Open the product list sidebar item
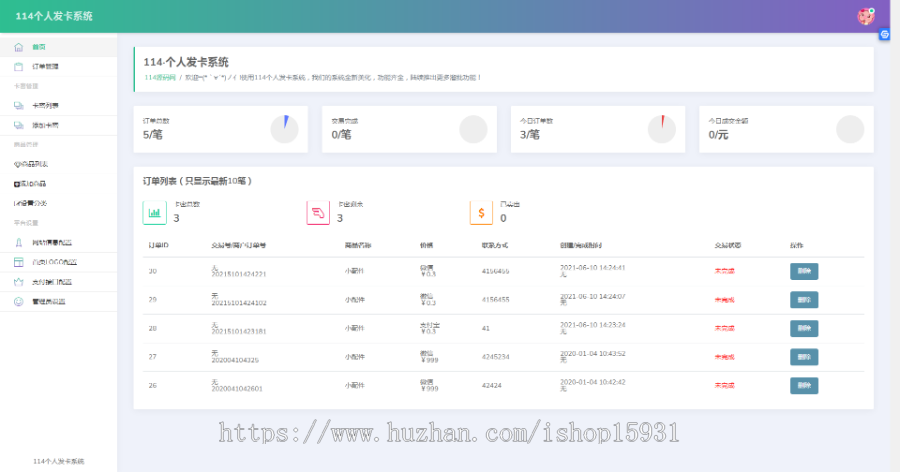 coord(59,164)
